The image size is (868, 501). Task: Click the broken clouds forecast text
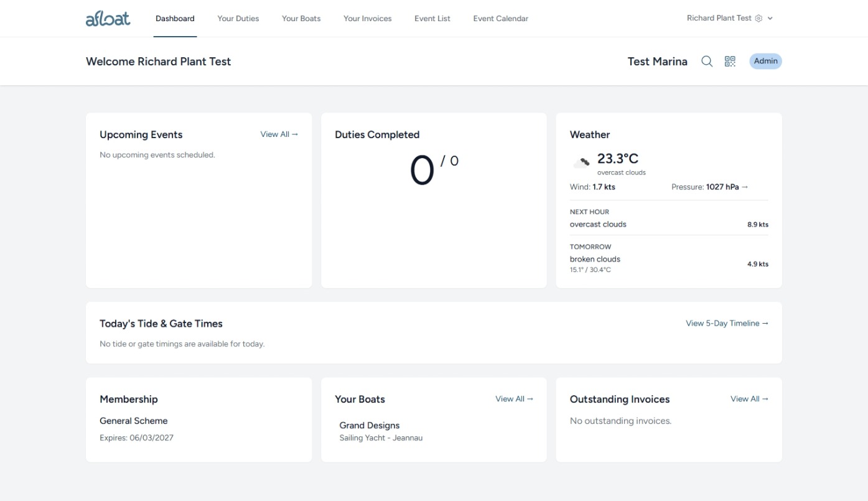tap(595, 260)
